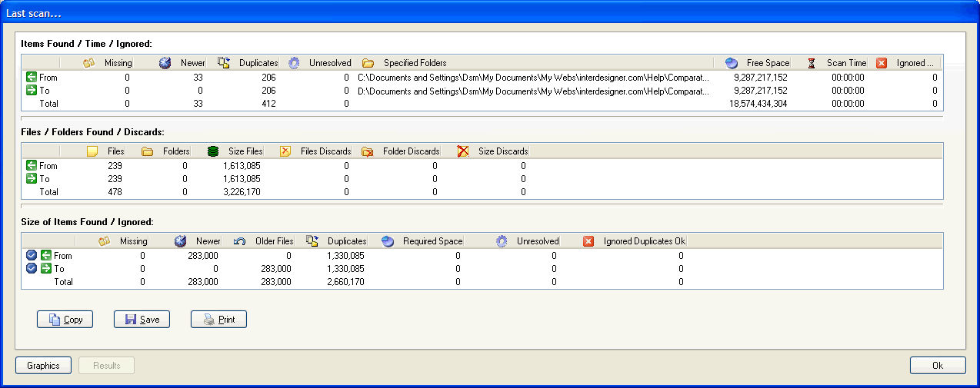Image resolution: width=980 pixels, height=388 pixels.
Task: Save the scan report
Action: [x=142, y=320]
